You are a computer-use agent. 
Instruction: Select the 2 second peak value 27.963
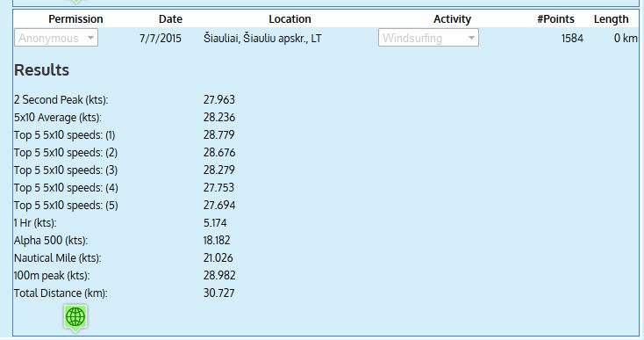pos(219,99)
